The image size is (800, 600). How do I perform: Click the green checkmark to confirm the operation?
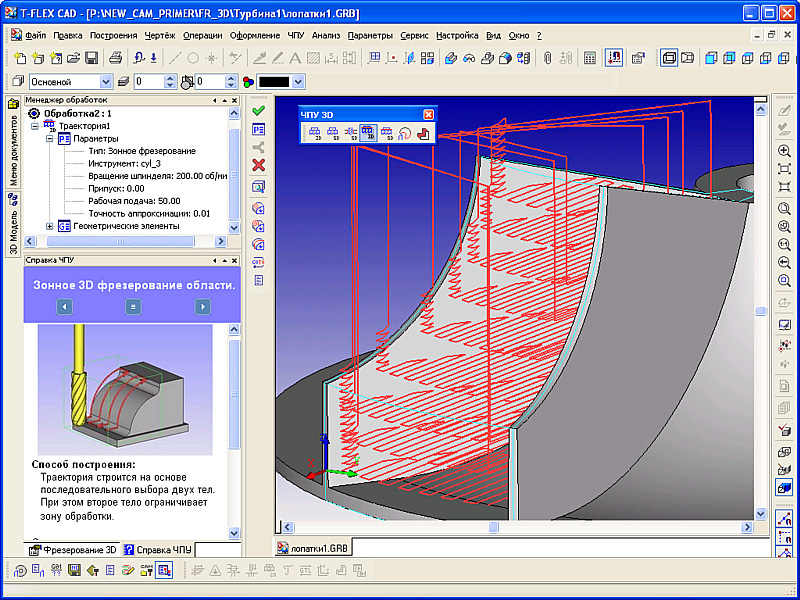pyautogui.click(x=259, y=110)
